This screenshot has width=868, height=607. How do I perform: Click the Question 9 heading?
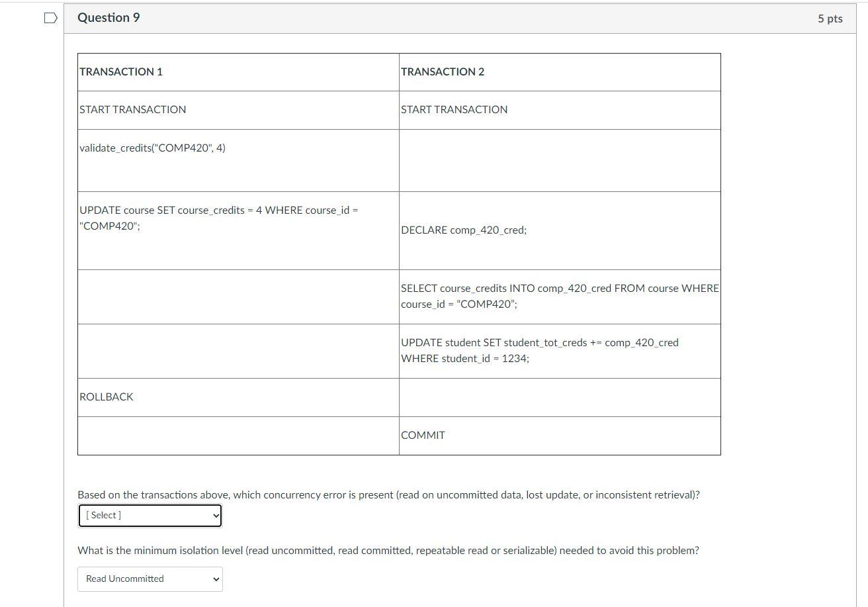[108, 18]
